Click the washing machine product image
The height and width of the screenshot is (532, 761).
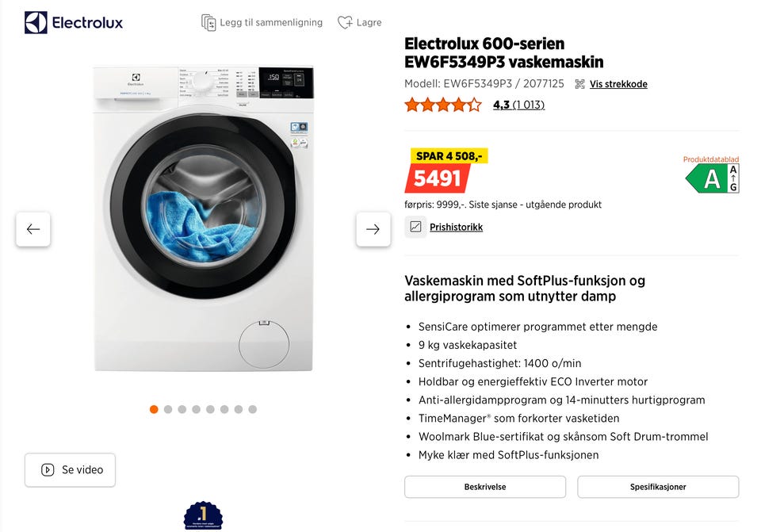pos(203,218)
